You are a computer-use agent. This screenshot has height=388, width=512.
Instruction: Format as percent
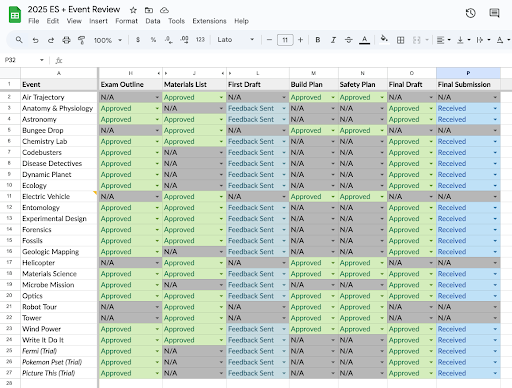point(153,40)
